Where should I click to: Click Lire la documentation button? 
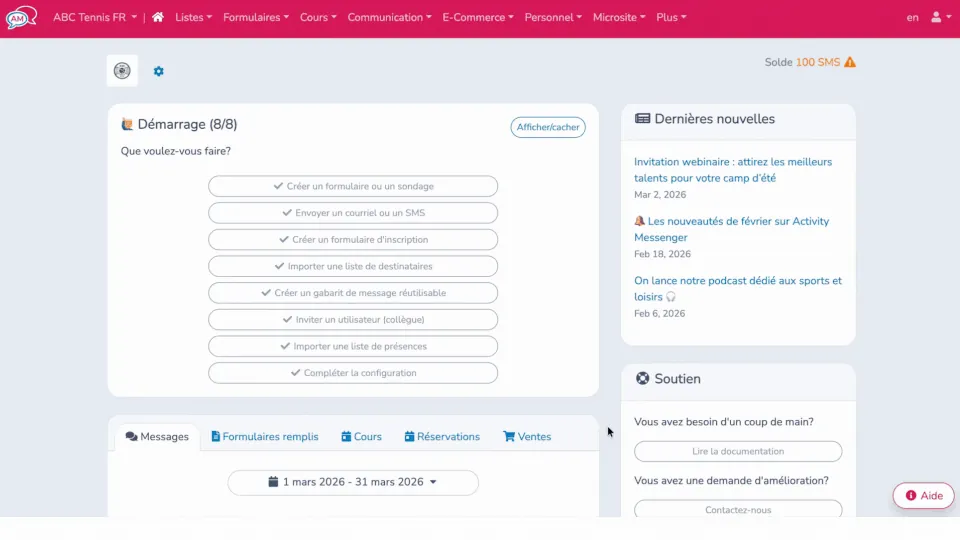(738, 451)
